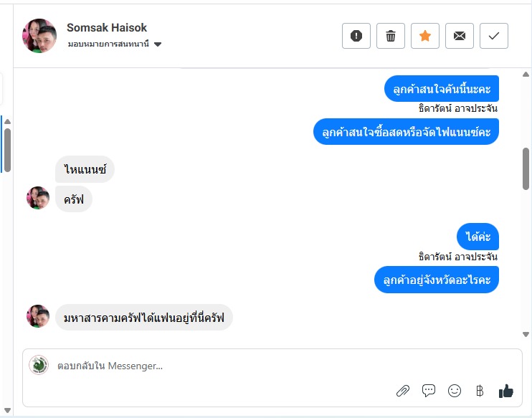Click chat scrollbar down arrow
The width and height of the screenshot is (532, 418).
tap(526, 334)
